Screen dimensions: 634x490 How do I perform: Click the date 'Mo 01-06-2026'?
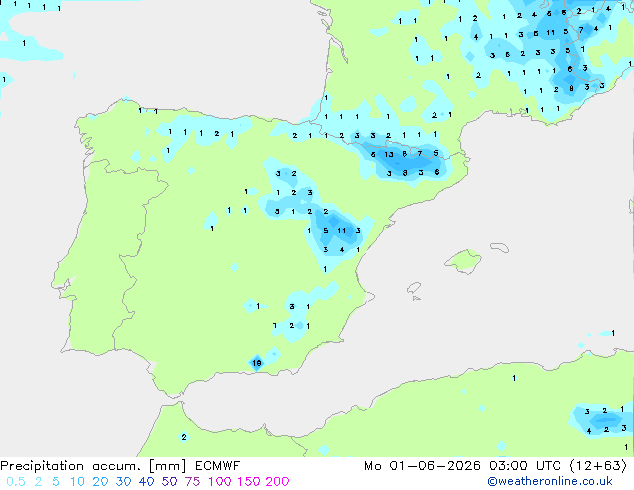click(422, 466)
